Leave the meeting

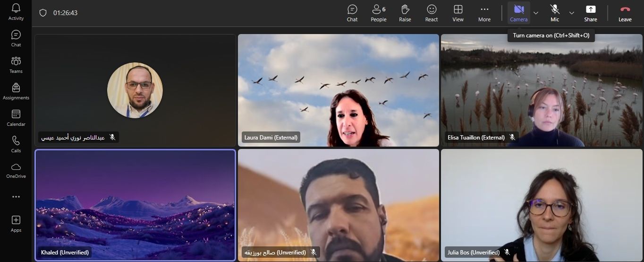coord(625,13)
